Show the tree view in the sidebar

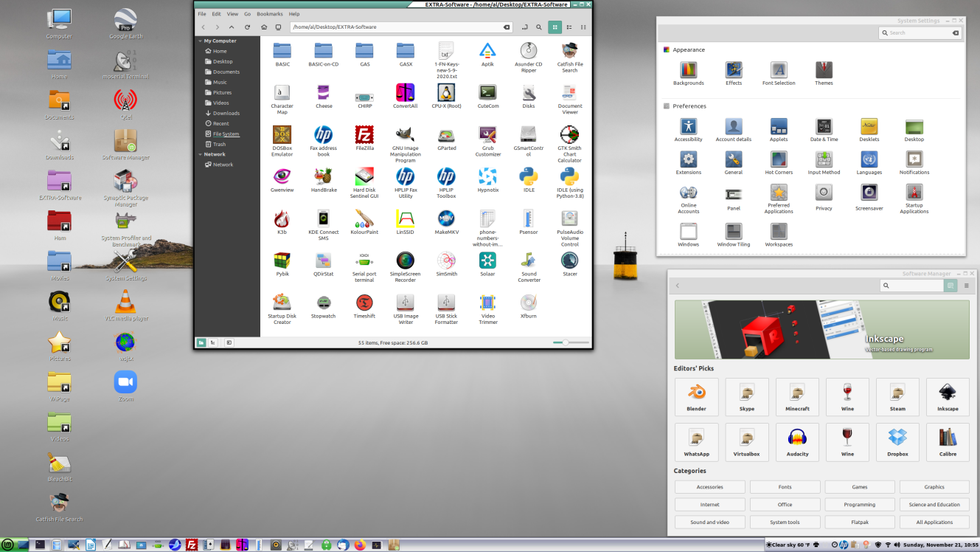tap(213, 342)
